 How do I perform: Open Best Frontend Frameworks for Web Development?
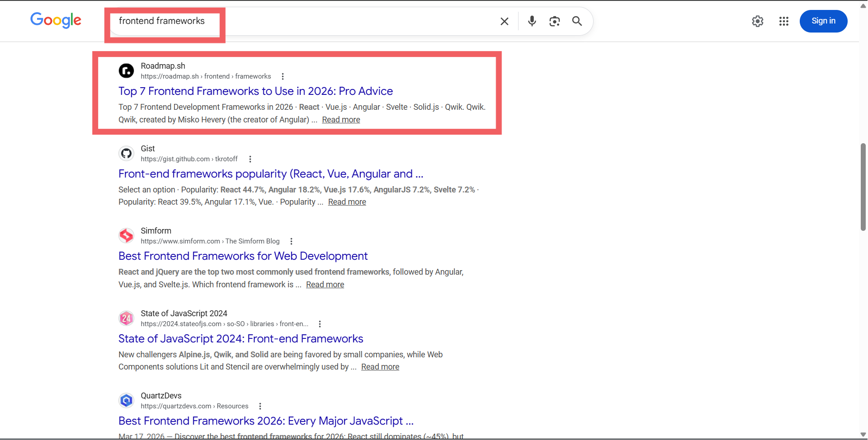coord(243,256)
